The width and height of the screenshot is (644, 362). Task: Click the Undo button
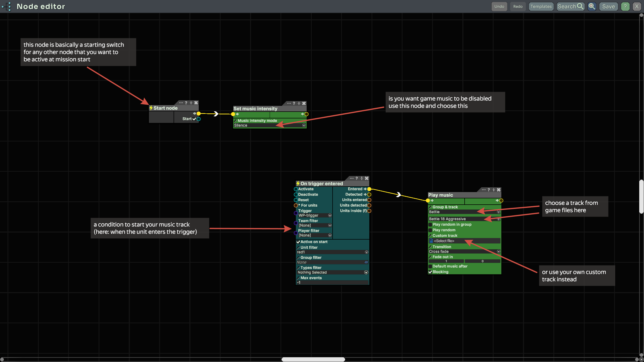[499, 7]
